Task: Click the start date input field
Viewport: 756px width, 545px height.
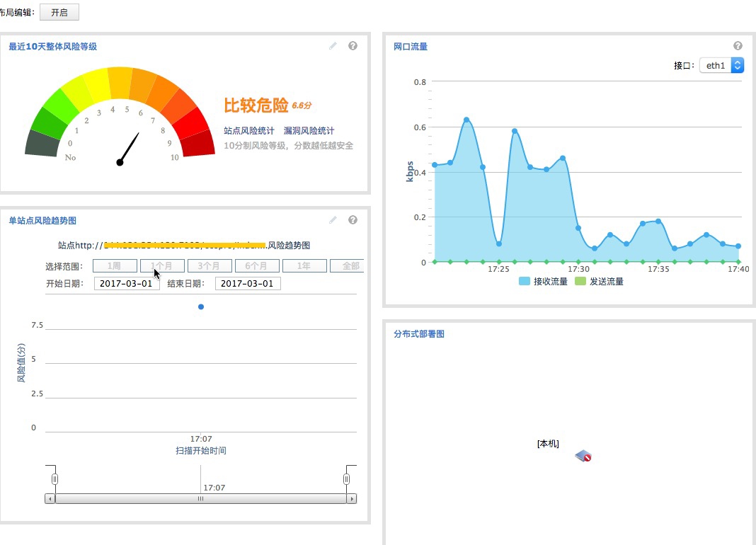Action: [127, 284]
